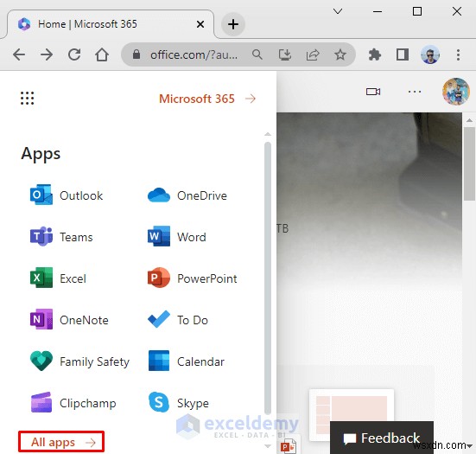Launch Clipchamp video editor

(73, 403)
